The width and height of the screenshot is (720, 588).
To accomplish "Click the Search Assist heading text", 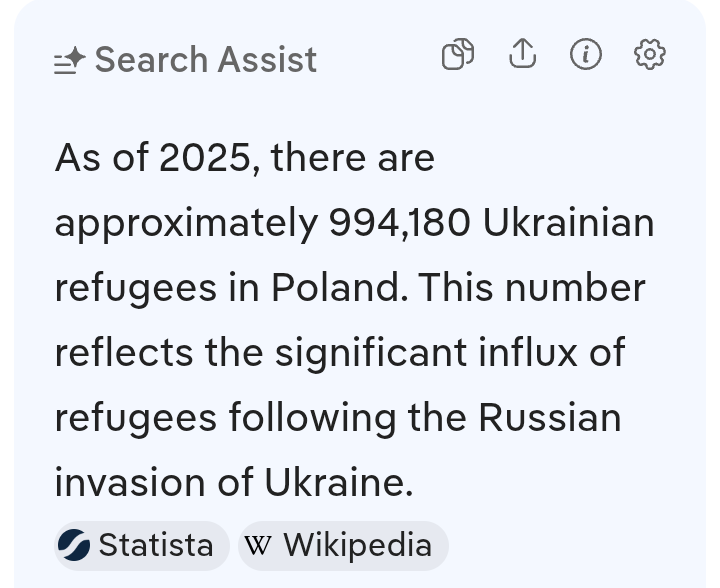I will tap(205, 60).
